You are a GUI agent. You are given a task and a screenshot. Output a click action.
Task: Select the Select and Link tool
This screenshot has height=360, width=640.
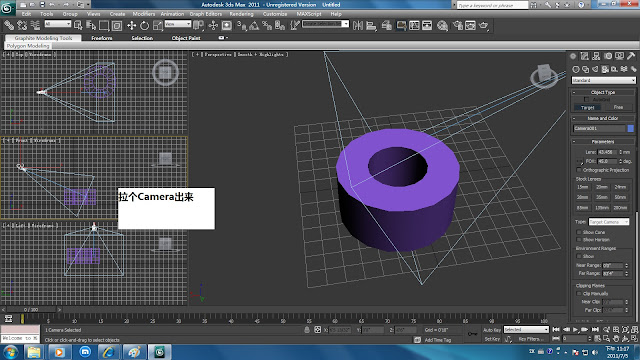pos(9,25)
